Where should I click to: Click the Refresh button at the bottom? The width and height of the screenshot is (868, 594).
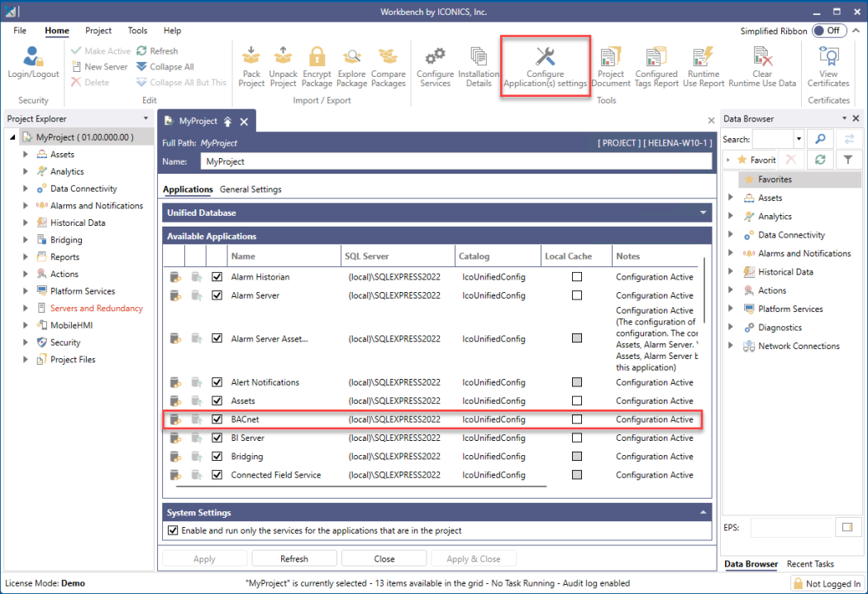coord(294,559)
